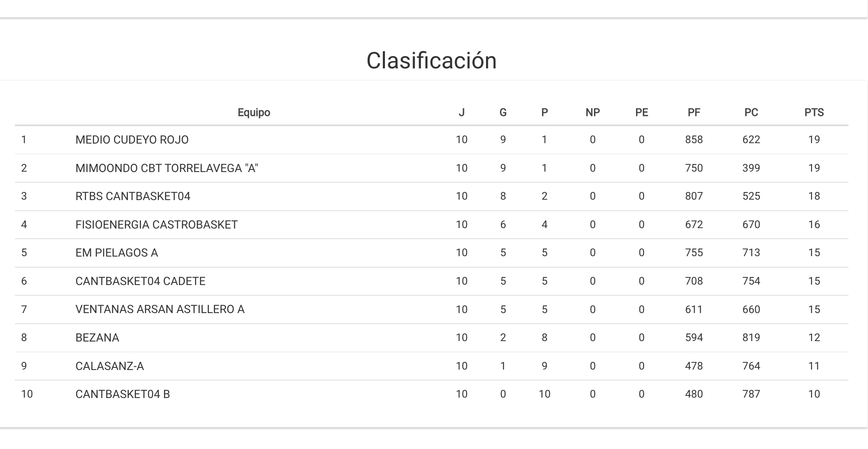Click the NP column header

coord(592,113)
